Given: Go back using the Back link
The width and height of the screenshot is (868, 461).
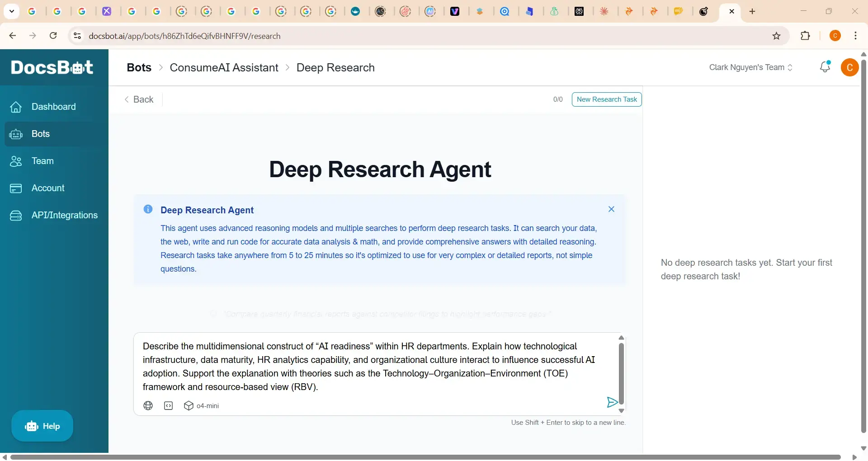Looking at the screenshot, I should point(139,99).
